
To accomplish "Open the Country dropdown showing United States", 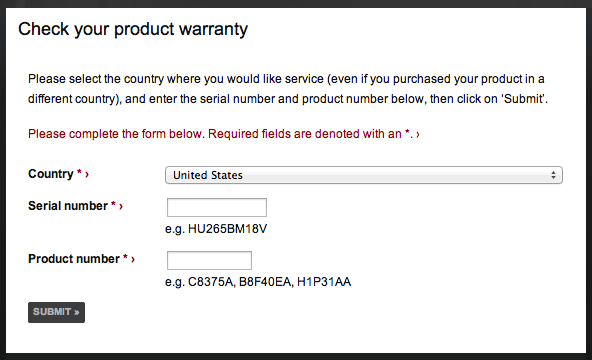I will tap(364, 175).
